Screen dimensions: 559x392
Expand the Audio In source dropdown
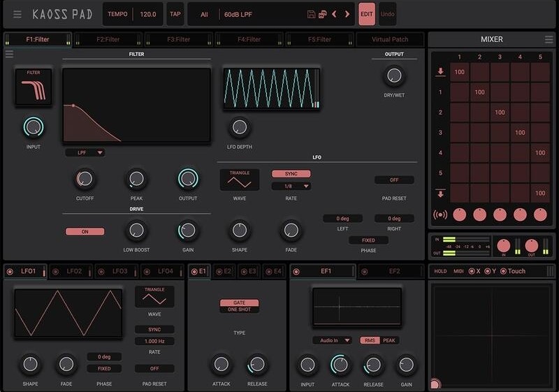pos(332,340)
